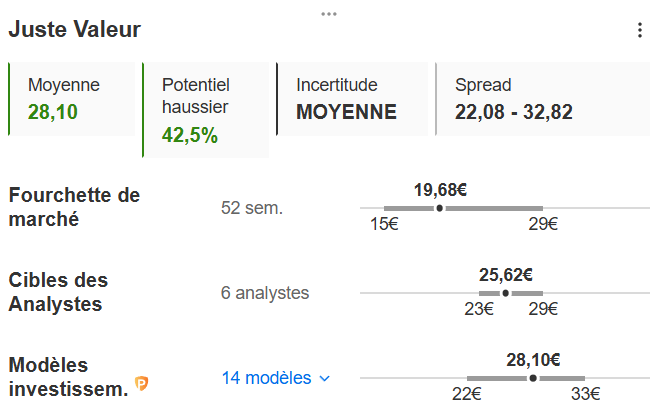Click the 25,62€ analyst target marker
Image resolution: width=661 pixels, height=415 pixels.
tap(505, 293)
